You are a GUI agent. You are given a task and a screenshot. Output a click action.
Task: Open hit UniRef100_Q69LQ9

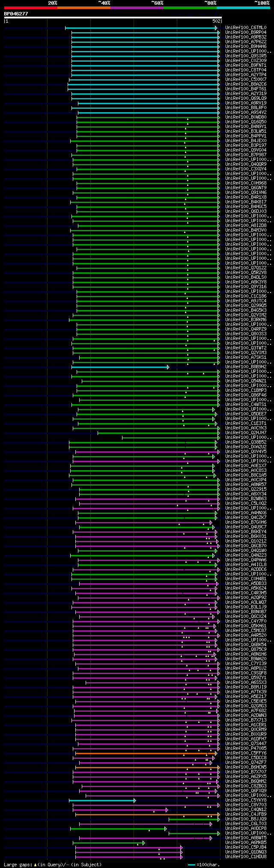246,98
